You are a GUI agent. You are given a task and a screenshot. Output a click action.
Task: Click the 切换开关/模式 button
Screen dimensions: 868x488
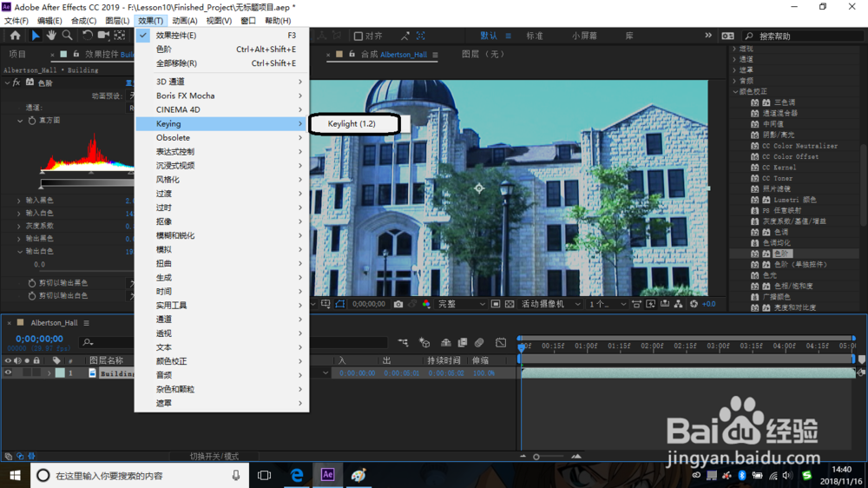point(214,457)
